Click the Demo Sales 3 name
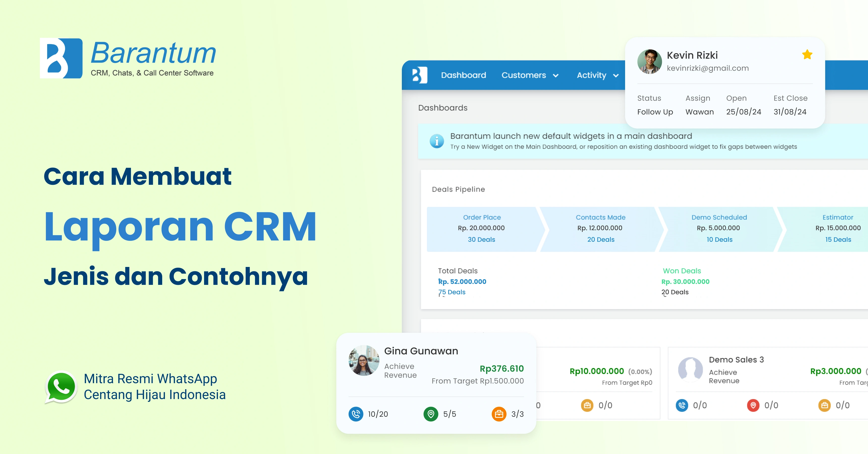 [736, 360]
